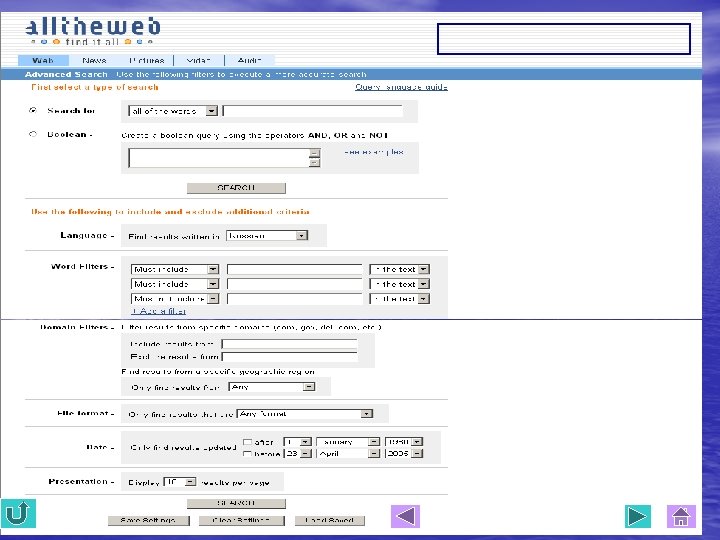
Task: Open the second "Must include" word filter dropdown
Action: 175,284
